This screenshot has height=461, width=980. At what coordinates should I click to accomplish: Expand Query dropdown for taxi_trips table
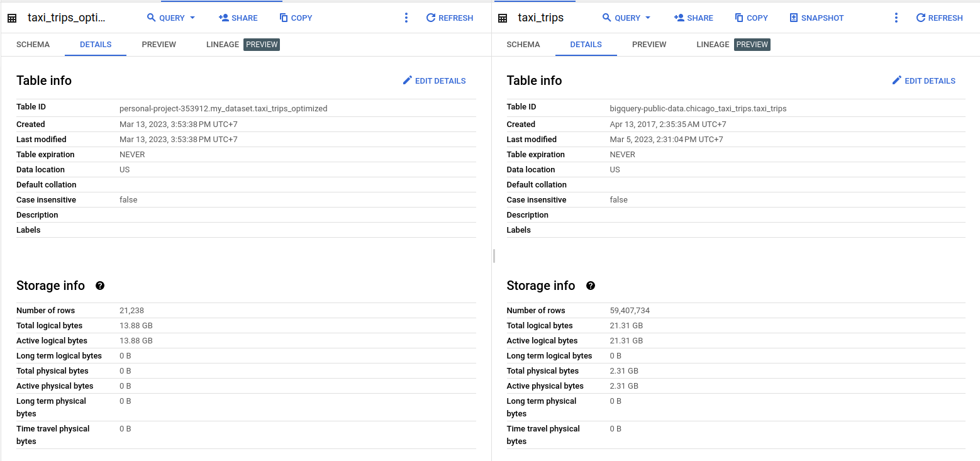point(626,18)
